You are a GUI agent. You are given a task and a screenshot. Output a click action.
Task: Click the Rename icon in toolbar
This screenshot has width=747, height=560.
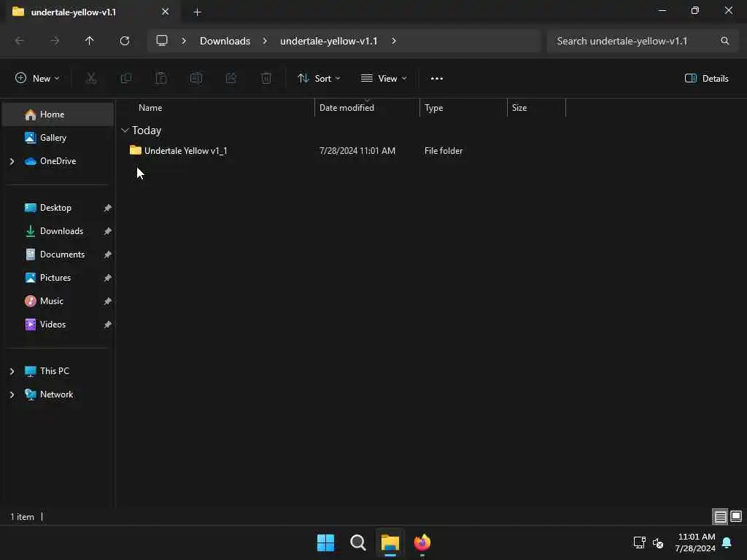[x=196, y=78]
